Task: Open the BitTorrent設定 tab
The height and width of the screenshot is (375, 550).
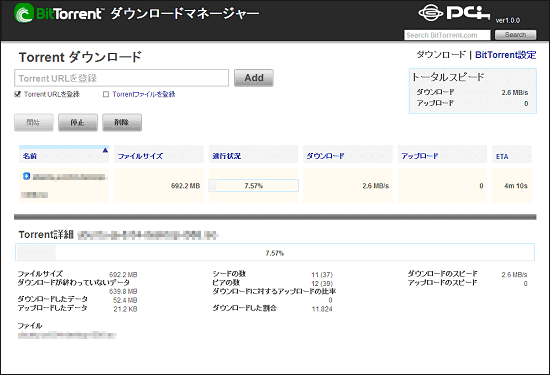Action: (x=505, y=55)
